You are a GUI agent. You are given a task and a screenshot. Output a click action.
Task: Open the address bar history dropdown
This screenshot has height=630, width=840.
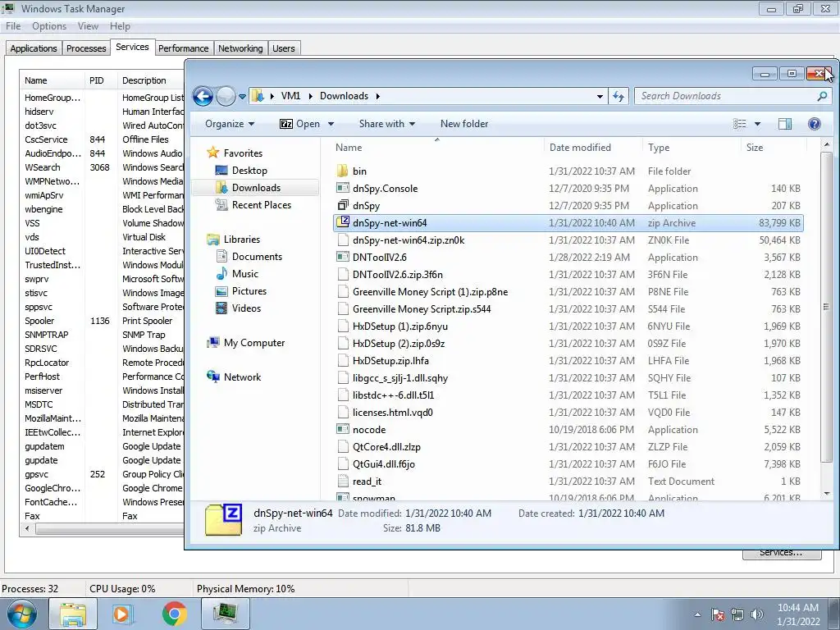[x=600, y=97]
